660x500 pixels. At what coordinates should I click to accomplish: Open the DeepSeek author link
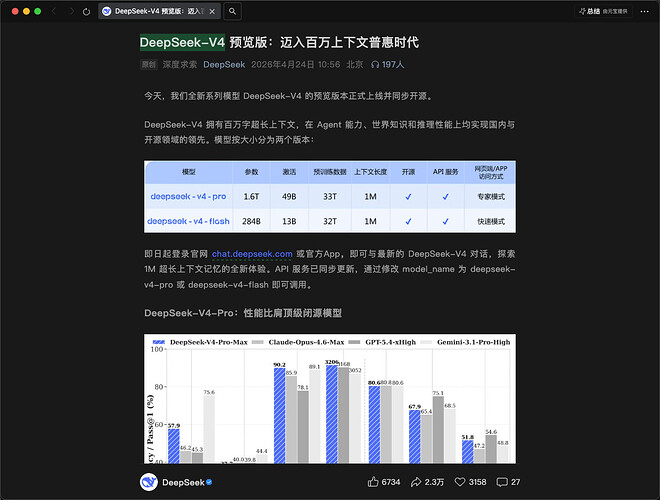coord(224,64)
